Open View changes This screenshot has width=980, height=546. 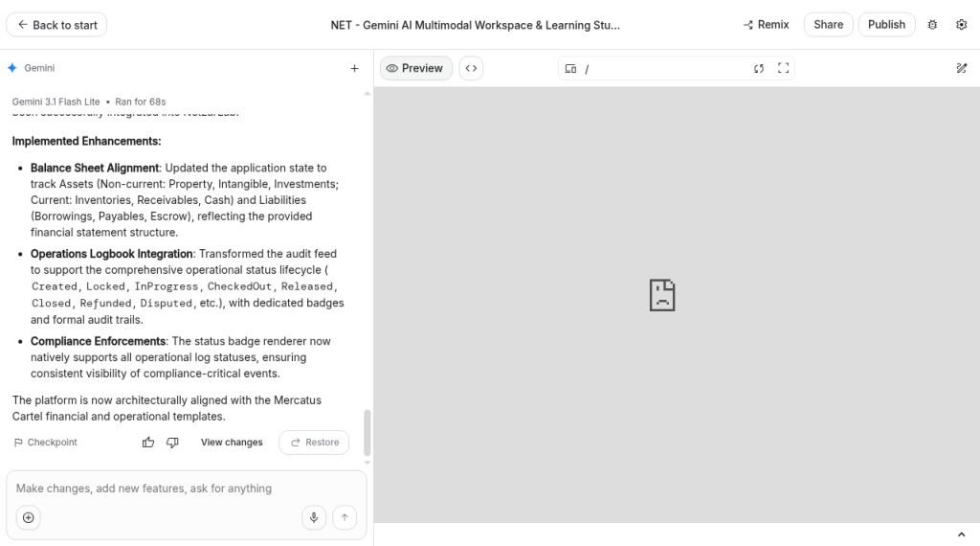(232, 443)
